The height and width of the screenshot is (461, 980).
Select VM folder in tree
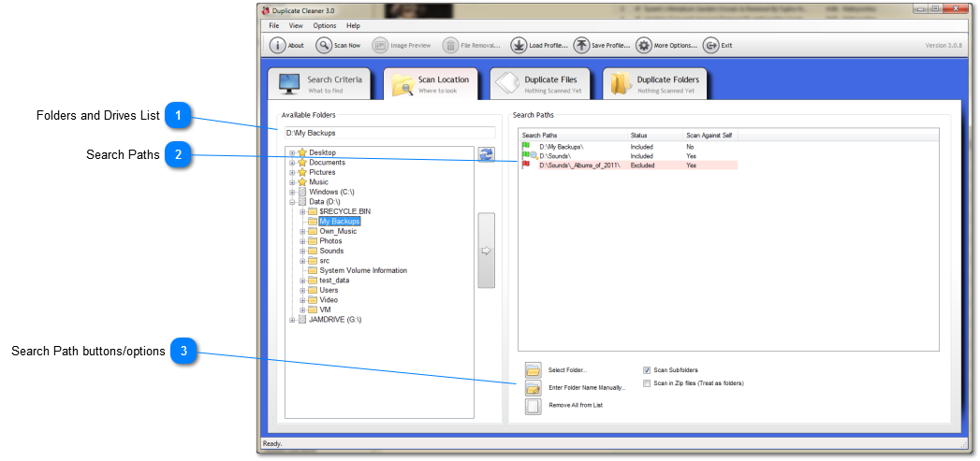click(325, 310)
